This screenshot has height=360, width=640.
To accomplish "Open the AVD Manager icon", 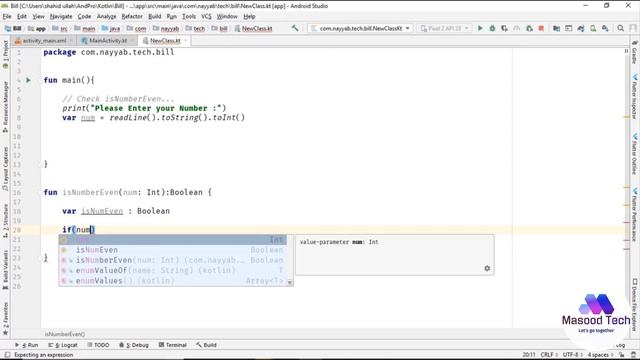I will [593, 28].
